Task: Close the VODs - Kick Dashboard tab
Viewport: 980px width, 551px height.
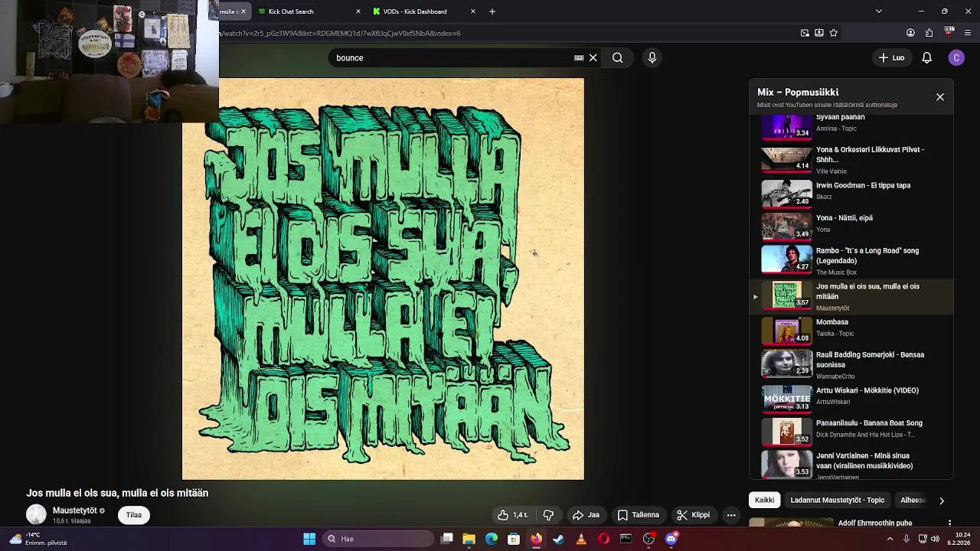Action: pos(473,11)
